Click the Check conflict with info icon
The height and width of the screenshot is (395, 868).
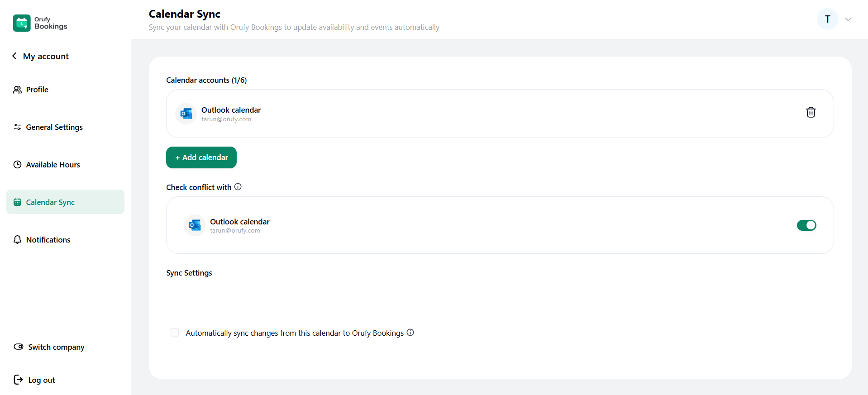tap(238, 187)
